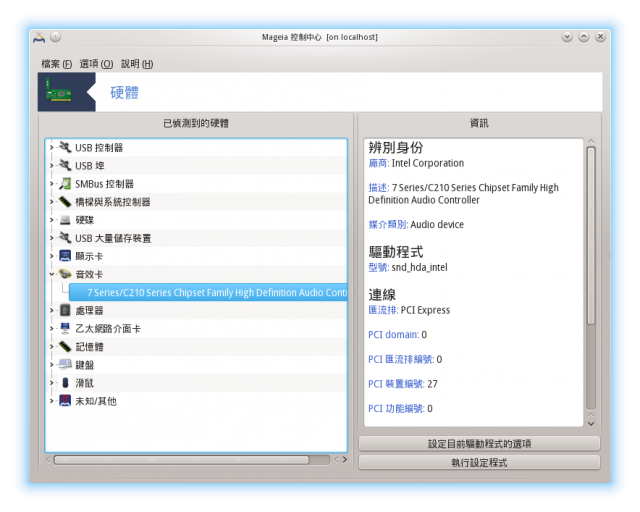Click the 鍵盤 keyboard icon
This screenshot has height=512, width=640.
point(65,364)
